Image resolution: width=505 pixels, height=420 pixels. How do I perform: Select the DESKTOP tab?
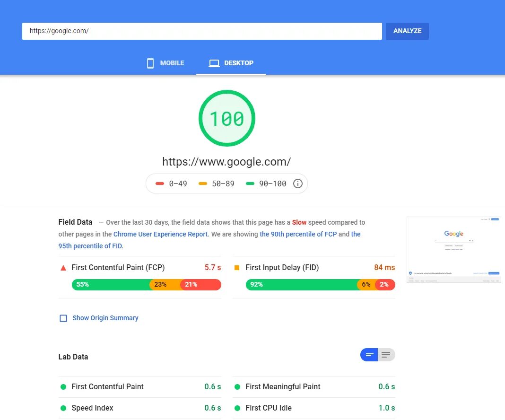point(231,63)
